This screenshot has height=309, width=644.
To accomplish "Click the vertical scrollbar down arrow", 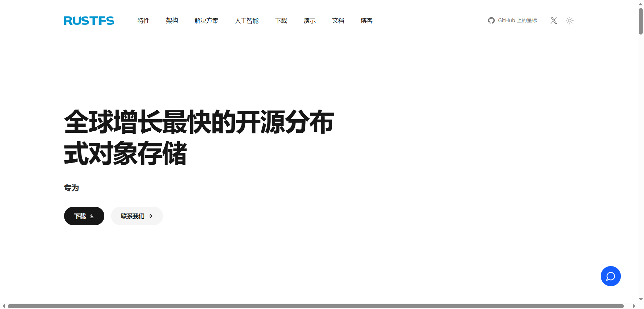I will (641, 299).
